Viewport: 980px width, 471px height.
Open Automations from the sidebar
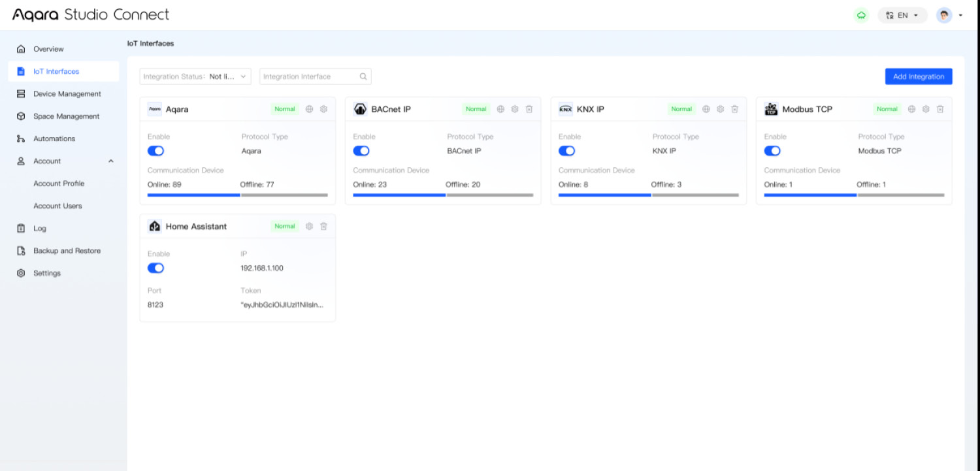(54, 138)
